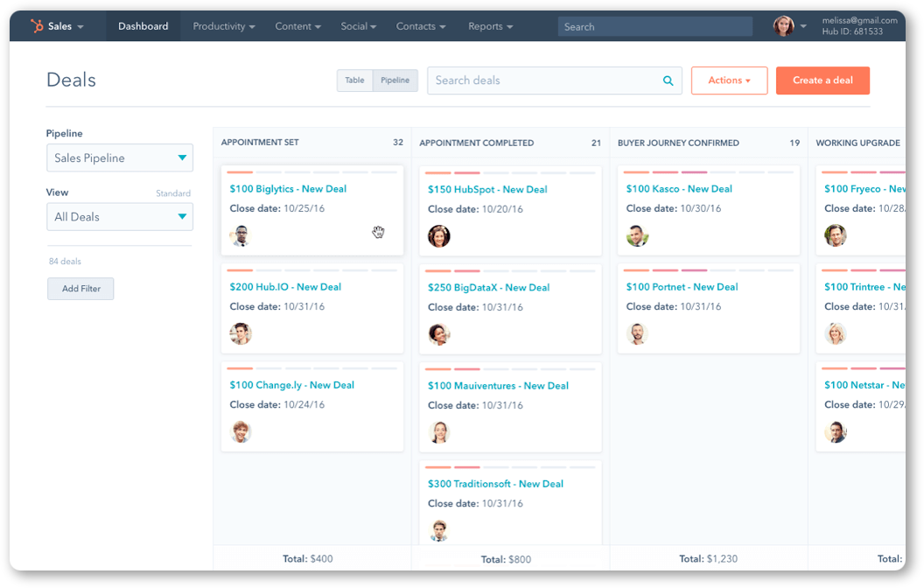
Task: Open the $100 Change.ly - New Deal link
Action: [x=291, y=385]
